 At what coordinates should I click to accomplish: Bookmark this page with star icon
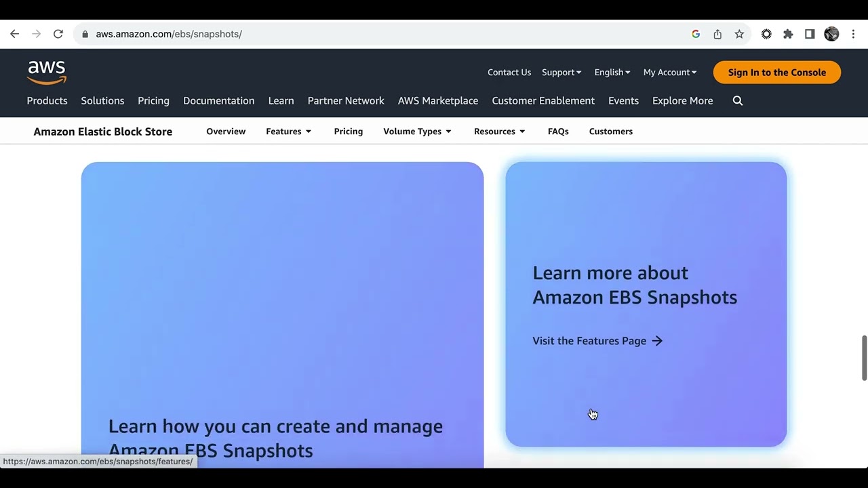(739, 34)
